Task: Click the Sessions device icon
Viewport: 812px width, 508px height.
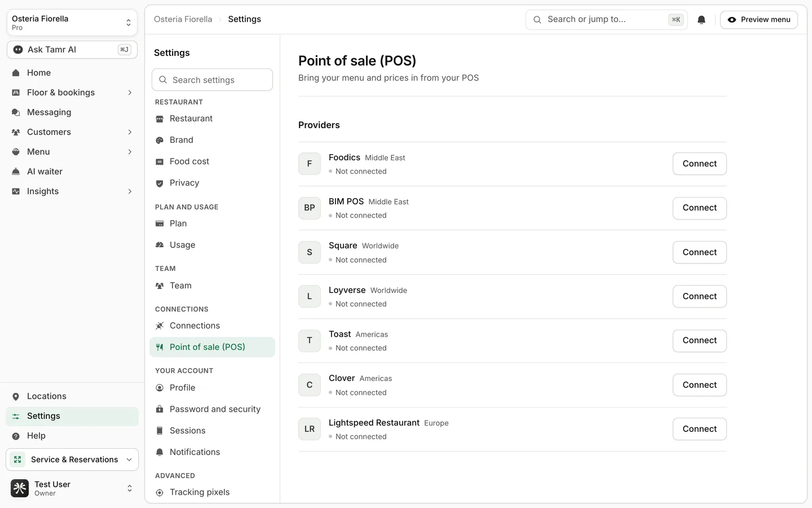Action: point(160,431)
